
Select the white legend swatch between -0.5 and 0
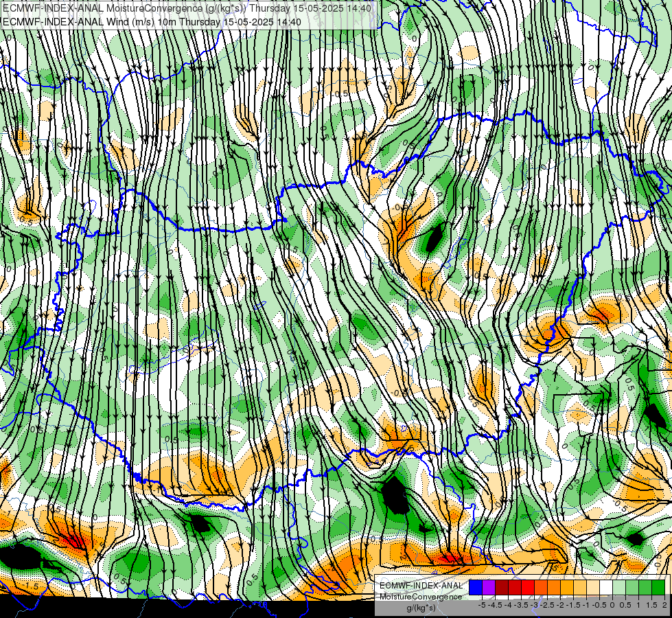pyautogui.click(x=606, y=588)
